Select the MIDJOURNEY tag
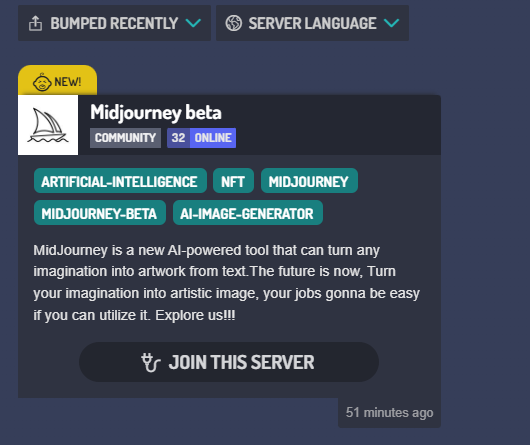The image size is (530, 445). click(x=309, y=181)
